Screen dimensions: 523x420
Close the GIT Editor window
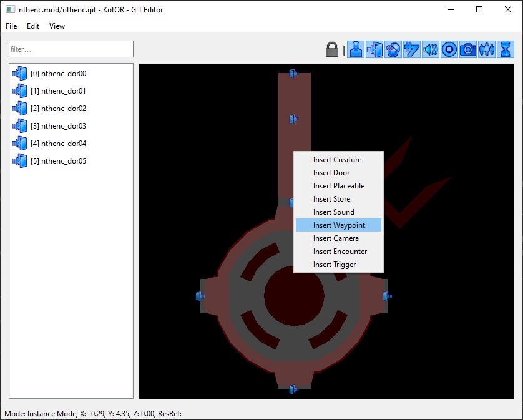508,10
